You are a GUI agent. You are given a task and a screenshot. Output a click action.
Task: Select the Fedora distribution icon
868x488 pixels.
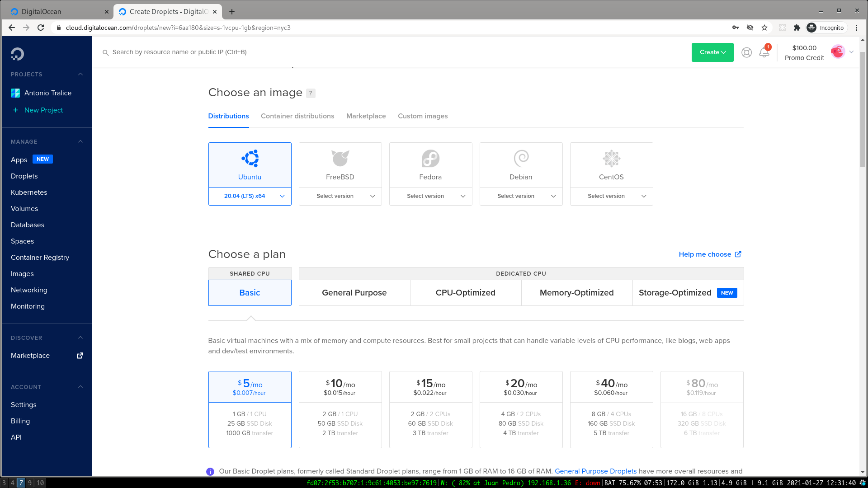430,159
